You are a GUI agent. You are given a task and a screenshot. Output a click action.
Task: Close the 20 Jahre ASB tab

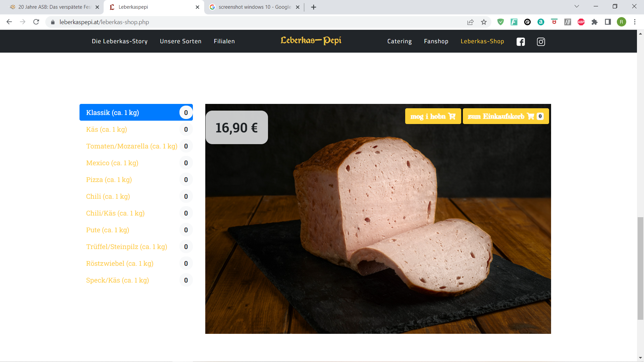pyautogui.click(x=97, y=7)
